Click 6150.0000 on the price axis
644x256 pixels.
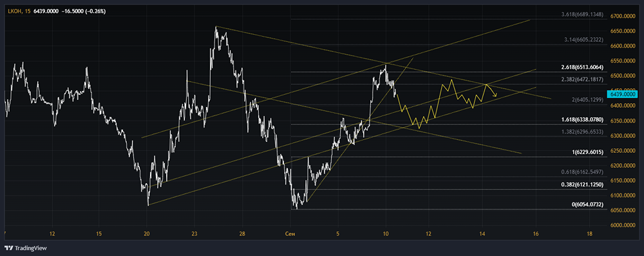tap(623, 181)
